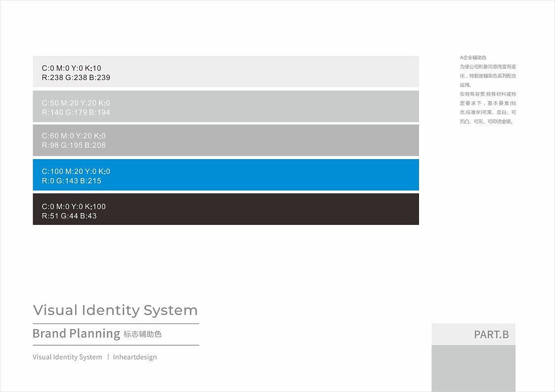The image size is (555, 392).
Task: Click the text R:51 G:44 B:43
Action: click(69, 216)
